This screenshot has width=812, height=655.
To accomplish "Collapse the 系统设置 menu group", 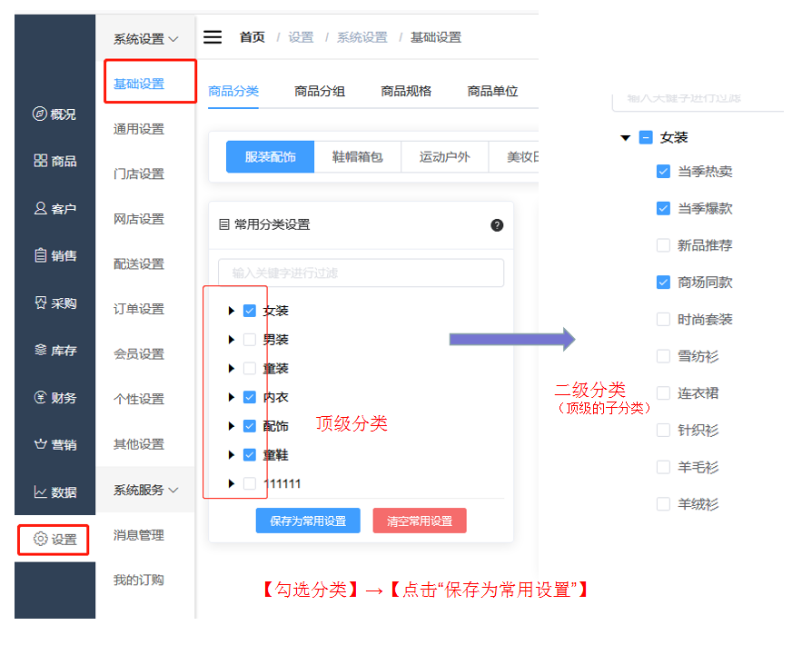I will (145, 39).
